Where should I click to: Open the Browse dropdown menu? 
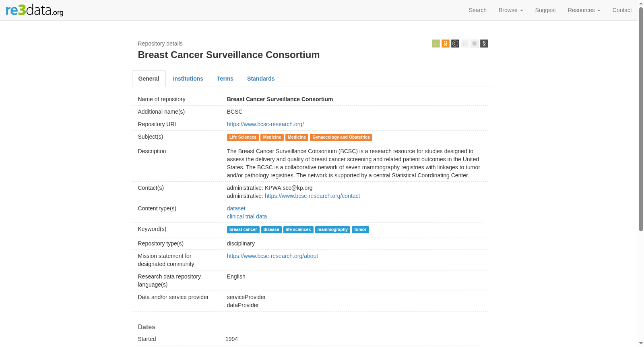511,10
